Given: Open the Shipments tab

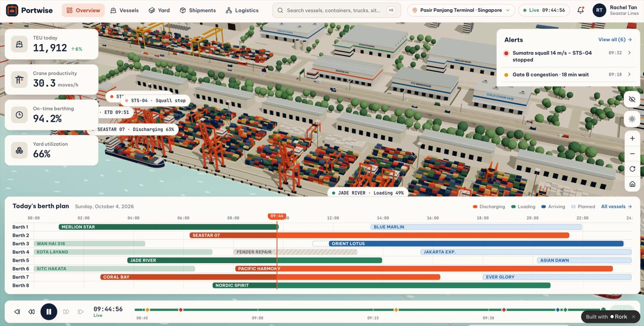Looking at the screenshot, I should click(x=197, y=10).
